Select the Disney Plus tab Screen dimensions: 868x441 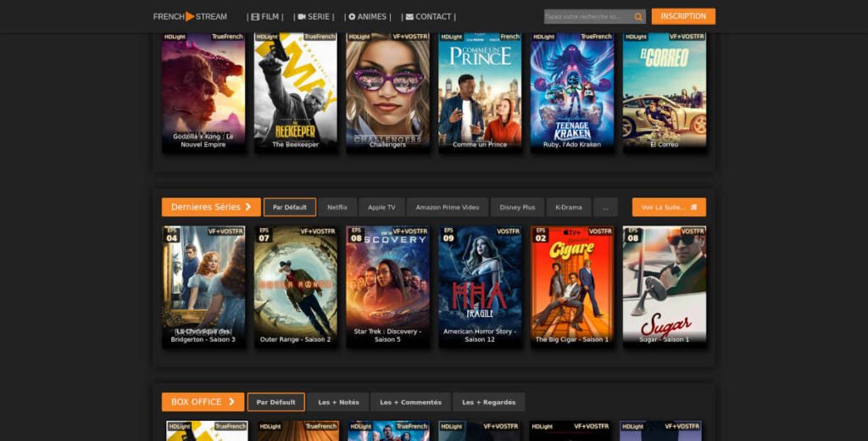[517, 207]
